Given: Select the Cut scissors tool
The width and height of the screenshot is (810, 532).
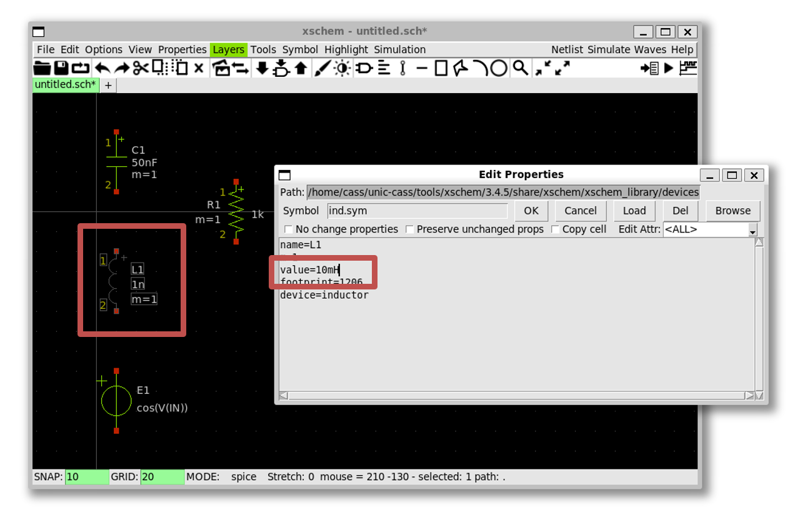Looking at the screenshot, I should coord(141,68).
